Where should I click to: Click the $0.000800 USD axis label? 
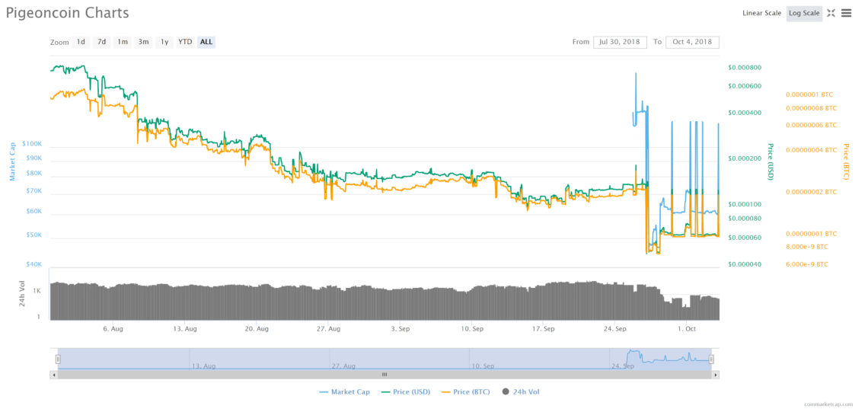(745, 68)
